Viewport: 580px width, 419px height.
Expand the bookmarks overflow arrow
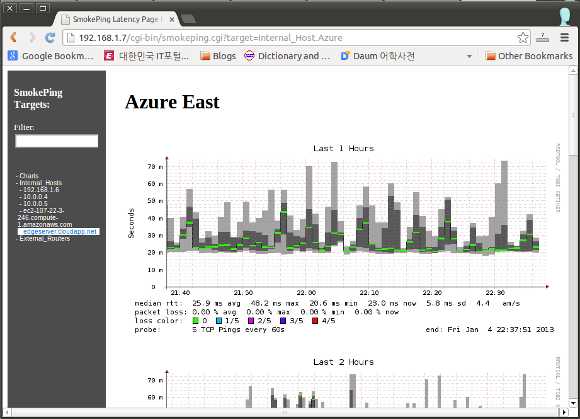pos(469,56)
